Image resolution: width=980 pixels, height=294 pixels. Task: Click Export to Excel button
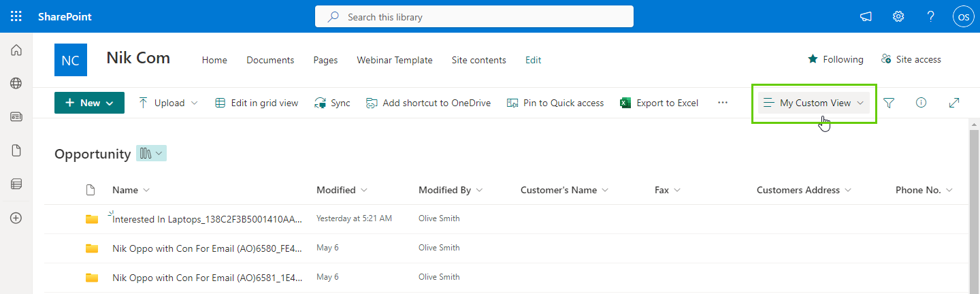coord(659,103)
